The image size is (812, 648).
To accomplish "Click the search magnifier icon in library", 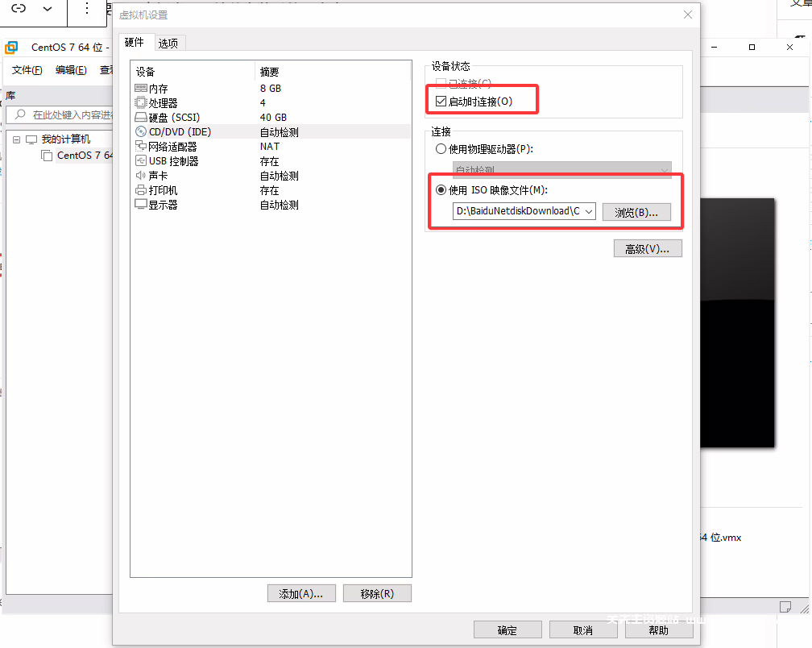I will click(20, 114).
